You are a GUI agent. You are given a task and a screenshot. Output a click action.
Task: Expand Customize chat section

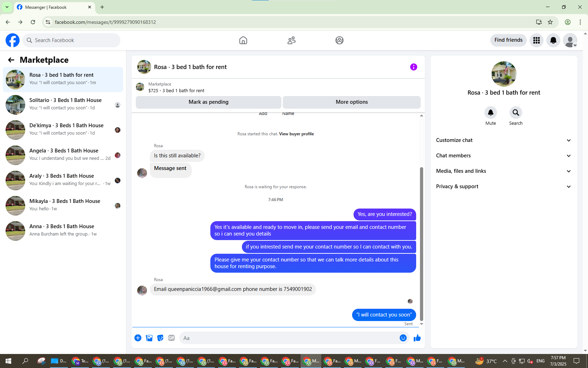(504, 140)
